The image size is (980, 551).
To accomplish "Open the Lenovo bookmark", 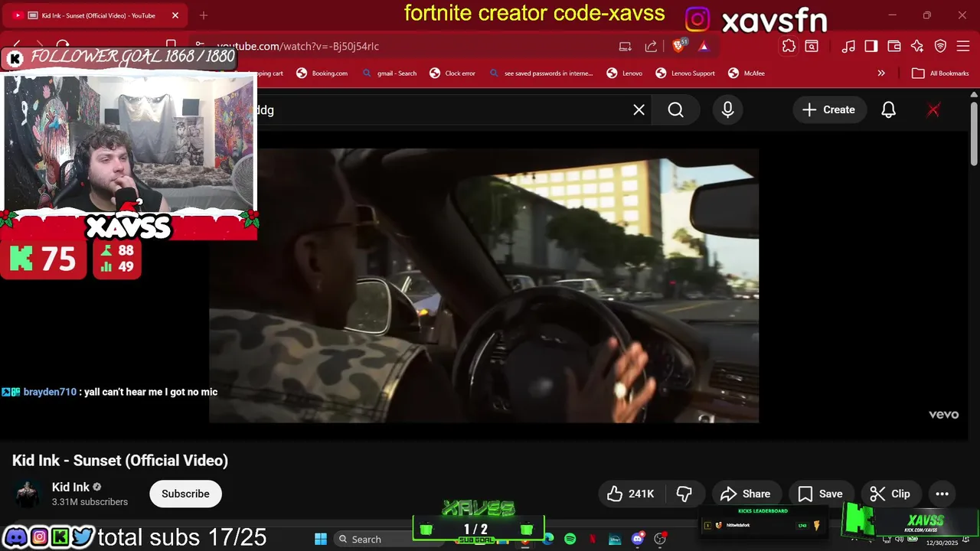I will pyautogui.click(x=625, y=73).
